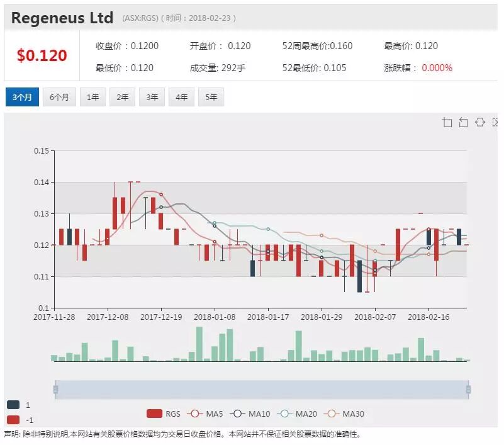Image resolution: width=504 pixels, height=445 pixels.
Task: Select the 4年 range tab
Action: click(182, 97)
